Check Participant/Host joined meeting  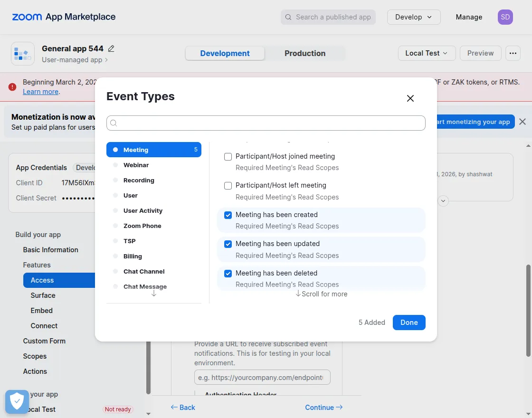tap(228, 157)
